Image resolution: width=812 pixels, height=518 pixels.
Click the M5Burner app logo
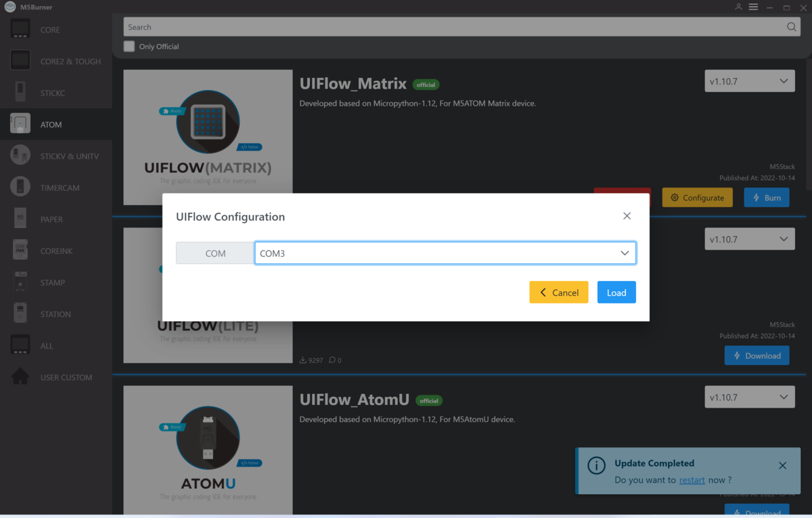tap(9, 7)
